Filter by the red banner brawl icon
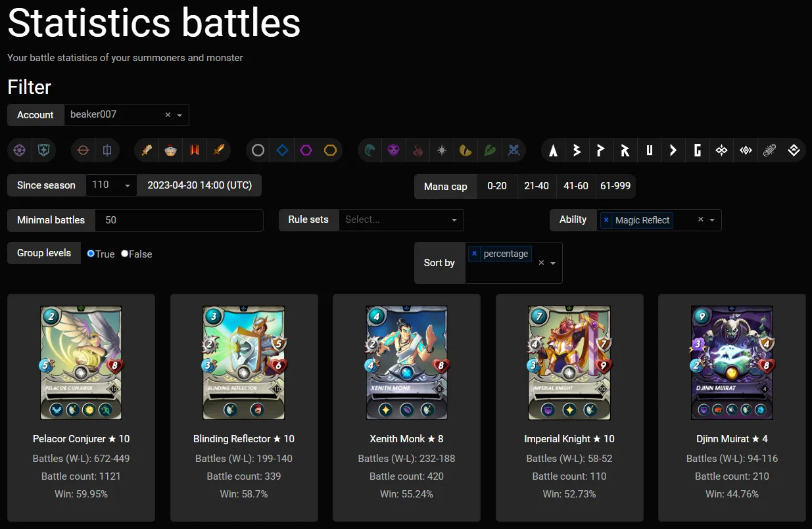This screenshot has width=812, height=529. (195, 150)
